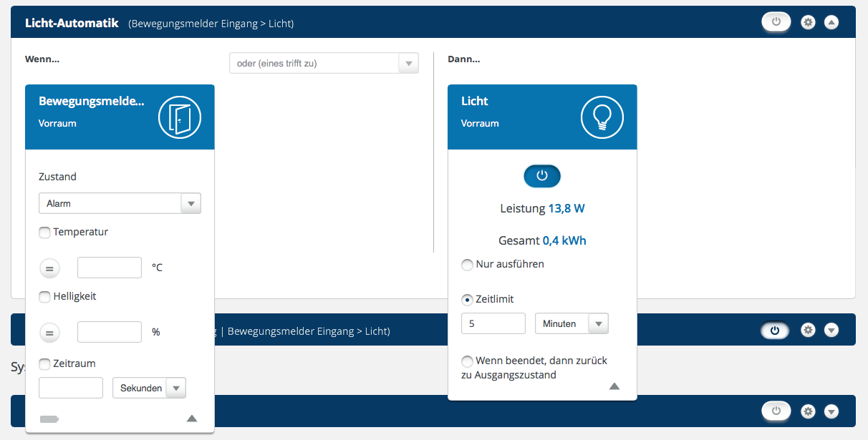This screenshot has width=868, height=440.
Task: Open the Zustand dropdown showing Alarm
Action: click(x=120, y=203)
